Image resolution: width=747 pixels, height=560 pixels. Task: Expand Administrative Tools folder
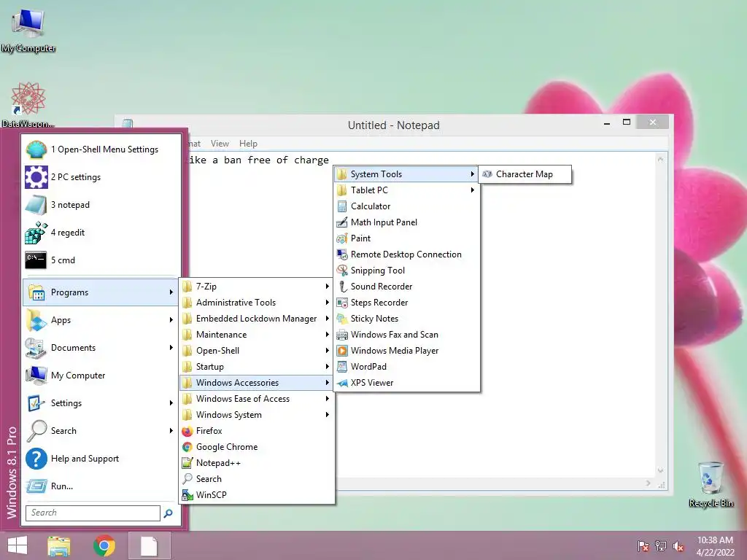click(x=256, y=303)
